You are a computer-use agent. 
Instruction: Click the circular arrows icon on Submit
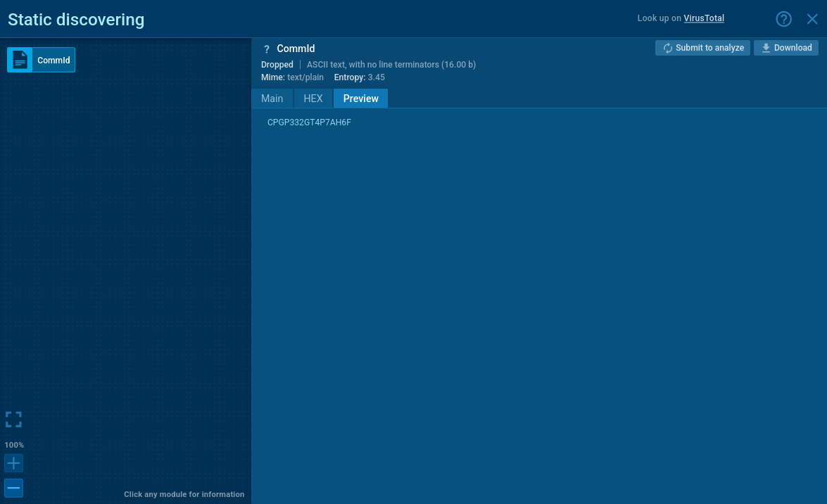point(667,48)
